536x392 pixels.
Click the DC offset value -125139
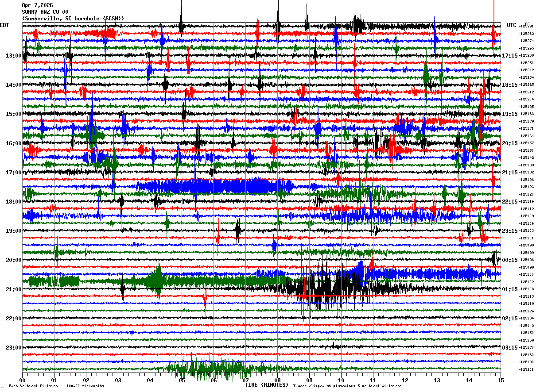click(526, 165)
